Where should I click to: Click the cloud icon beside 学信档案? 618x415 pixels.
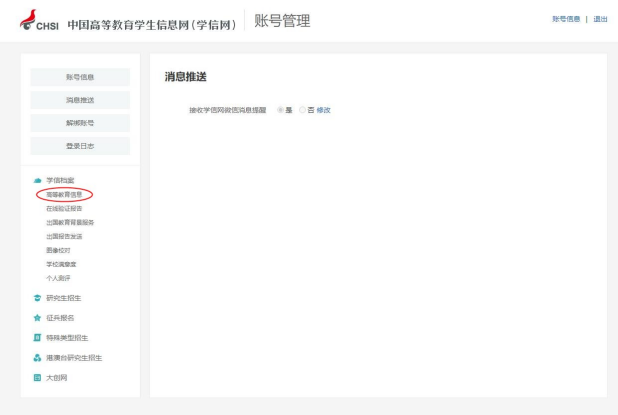pos(37,181)
